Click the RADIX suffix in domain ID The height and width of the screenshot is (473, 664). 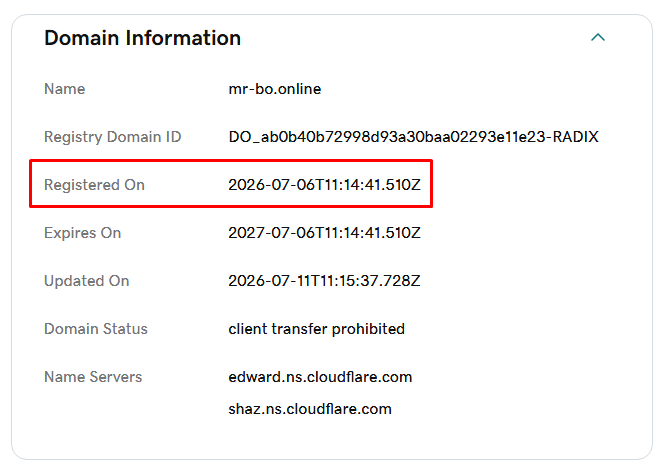(576, 137)
